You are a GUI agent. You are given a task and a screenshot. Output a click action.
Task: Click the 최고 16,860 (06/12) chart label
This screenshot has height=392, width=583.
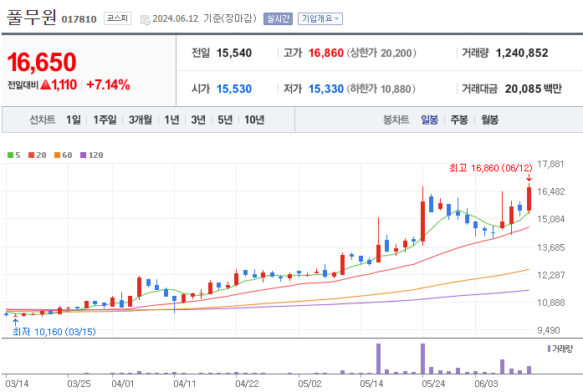491,168
